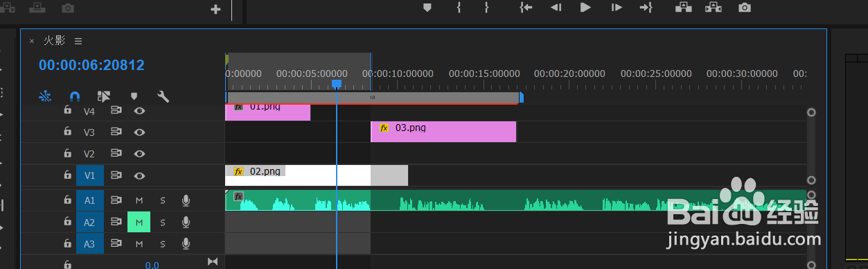This screenshot has height=269, width=868.
Task: Target track V2
Action: (x=89, y=154)
